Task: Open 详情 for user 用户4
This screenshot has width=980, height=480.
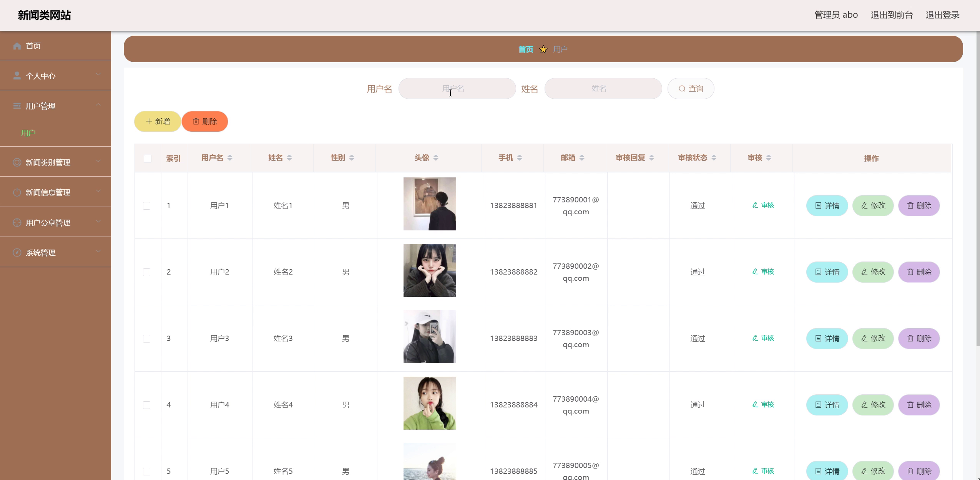Action: pos(827,405)
